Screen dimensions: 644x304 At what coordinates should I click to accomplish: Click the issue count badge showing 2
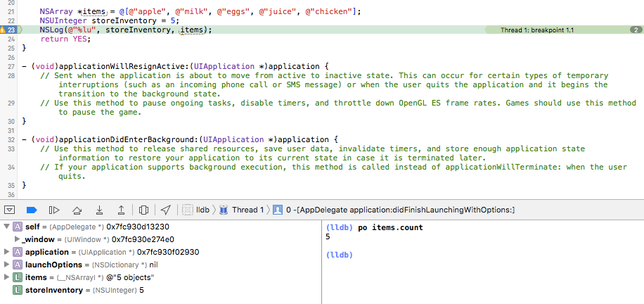(636, 30)
